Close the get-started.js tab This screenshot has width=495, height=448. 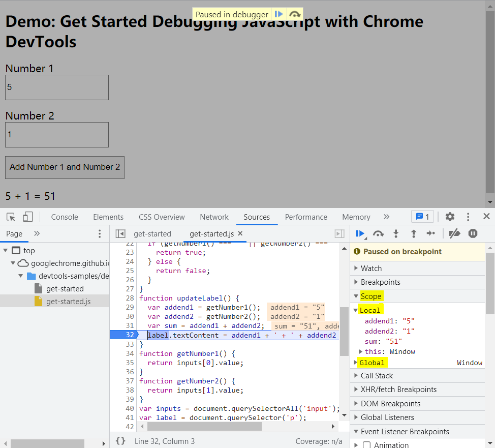point(240,233)
